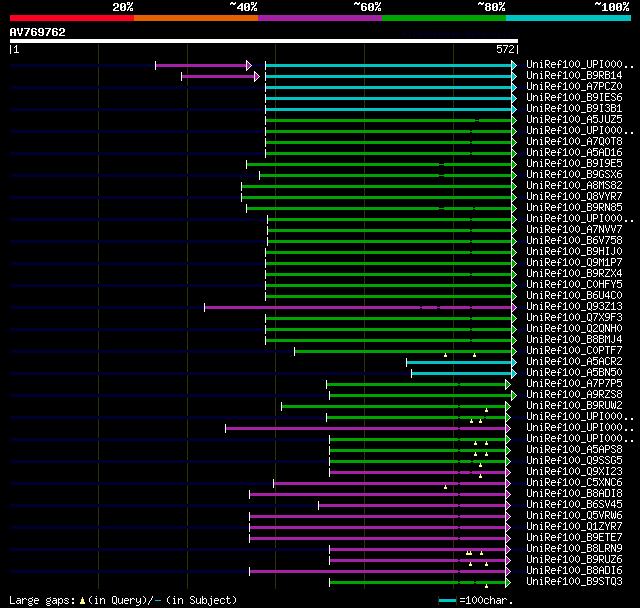
Task: Select the UniRef100_Q9XI23 label
Action: click(x=574, y=472)
